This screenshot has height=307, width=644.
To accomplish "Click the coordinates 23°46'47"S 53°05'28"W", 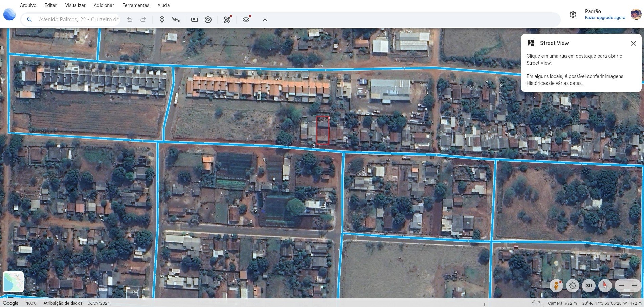I will pos(604,303).
